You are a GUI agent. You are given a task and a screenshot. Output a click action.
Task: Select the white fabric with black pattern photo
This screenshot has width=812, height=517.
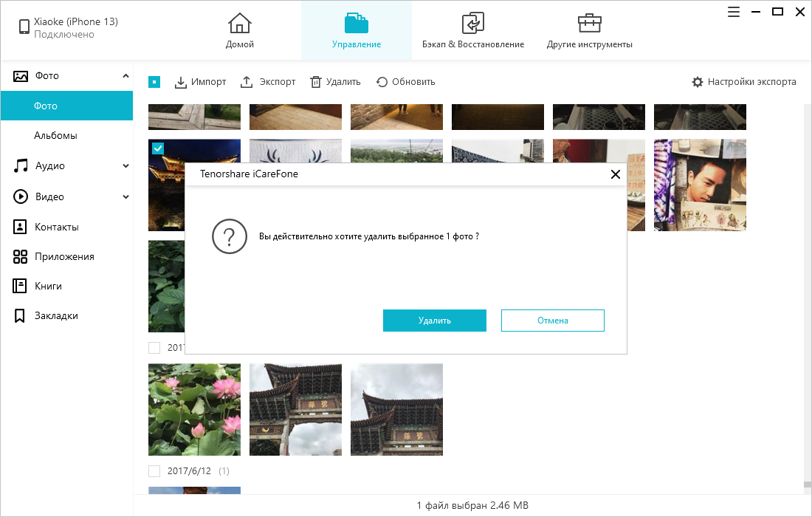point(295,151)
